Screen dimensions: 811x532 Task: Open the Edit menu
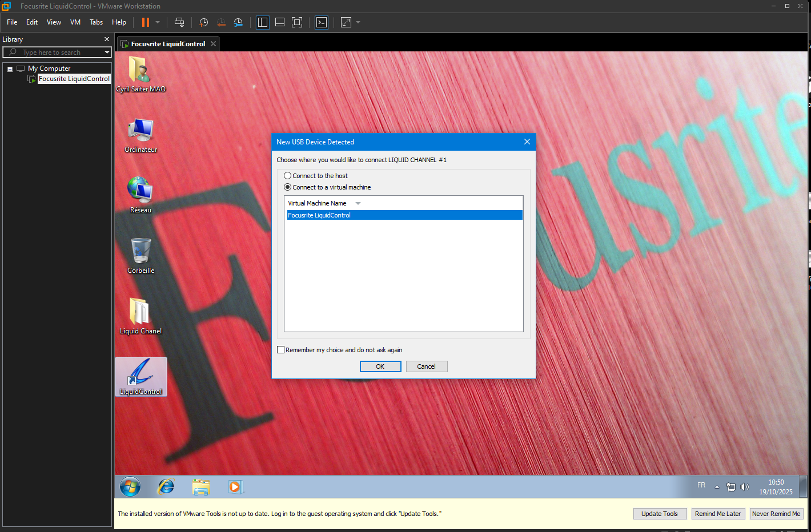tap(32, 22)
